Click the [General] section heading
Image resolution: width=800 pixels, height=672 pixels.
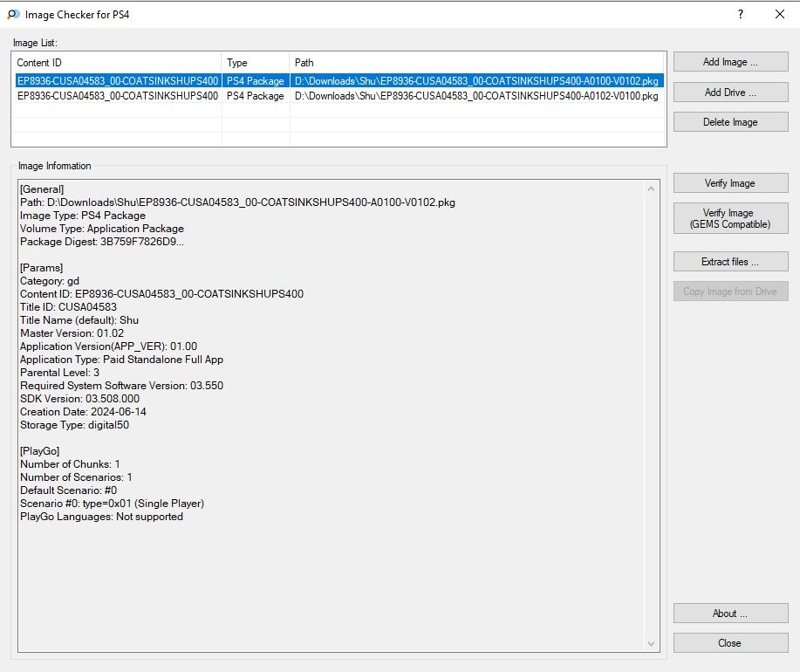tap(42, 189)
